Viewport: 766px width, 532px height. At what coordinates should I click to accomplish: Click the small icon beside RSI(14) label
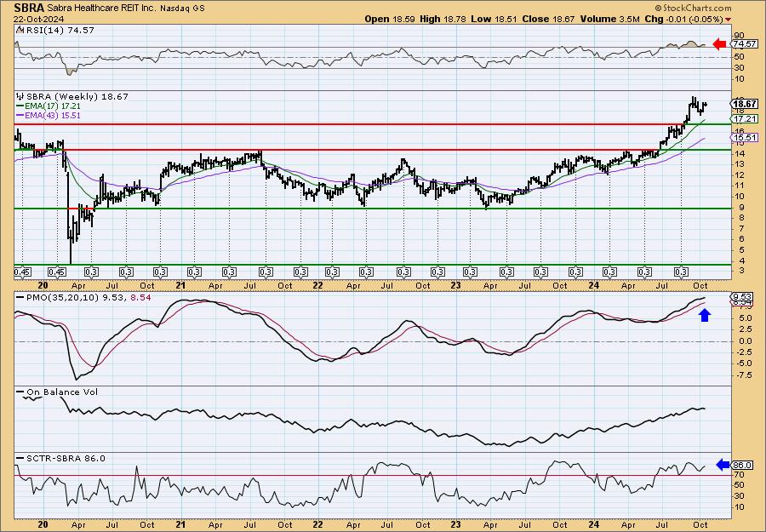pos(20,30)
